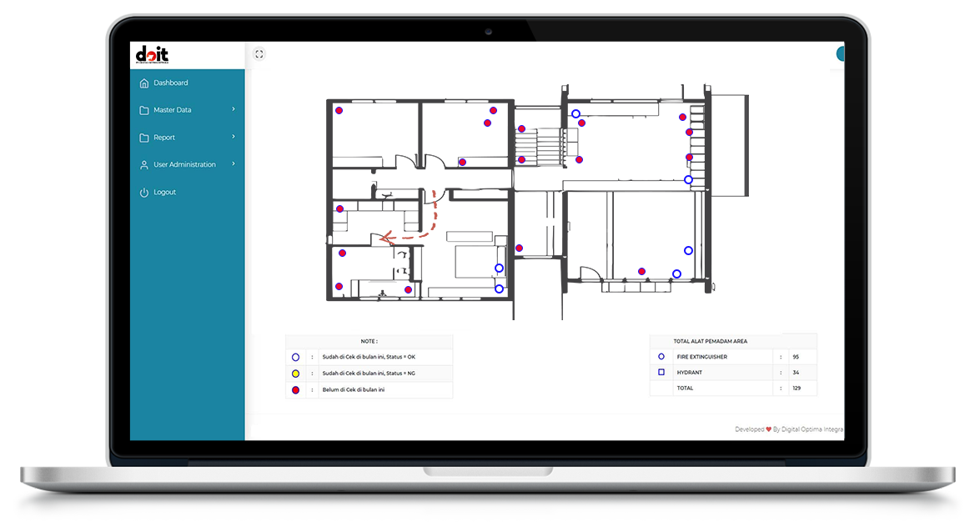
Task: Select red marker in top-left corner room
Action: [339, 110]
